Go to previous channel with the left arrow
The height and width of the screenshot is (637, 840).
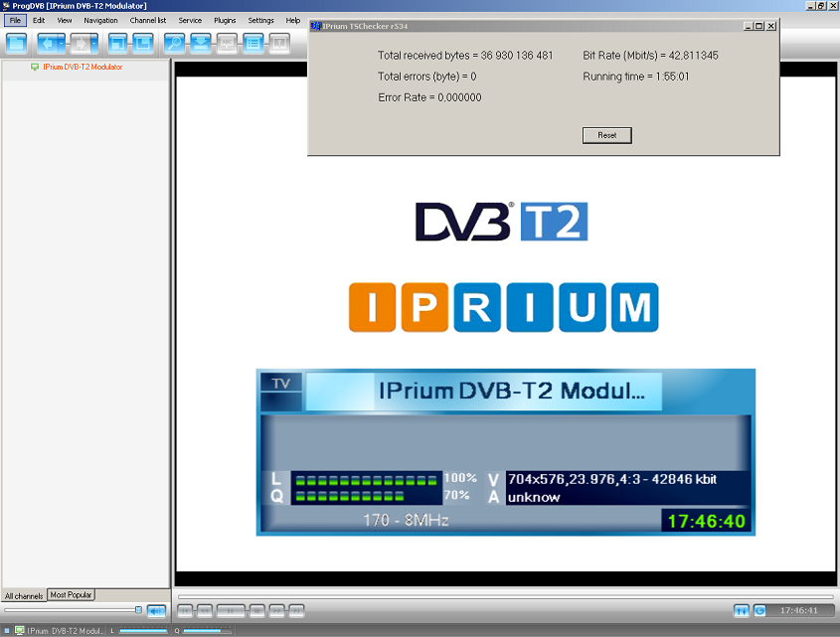[x=47, y=43]
